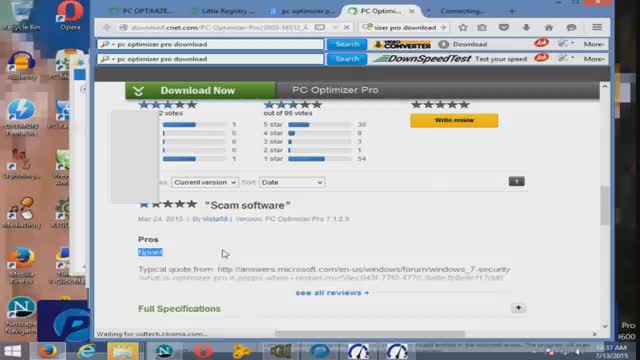Open the first toolbar More menu
Image resolution: width=640 pixels, height=360 pixels.
[593, 44]
